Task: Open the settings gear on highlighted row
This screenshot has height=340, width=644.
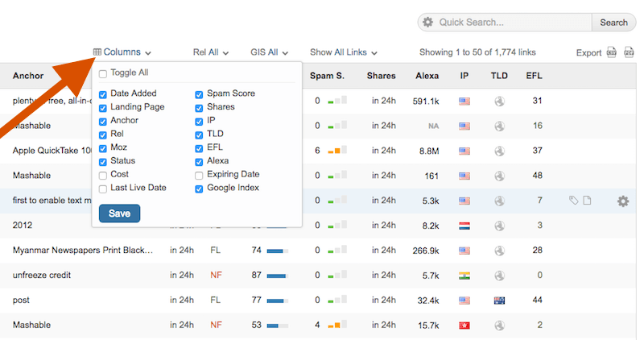Action: coord(622,201)
